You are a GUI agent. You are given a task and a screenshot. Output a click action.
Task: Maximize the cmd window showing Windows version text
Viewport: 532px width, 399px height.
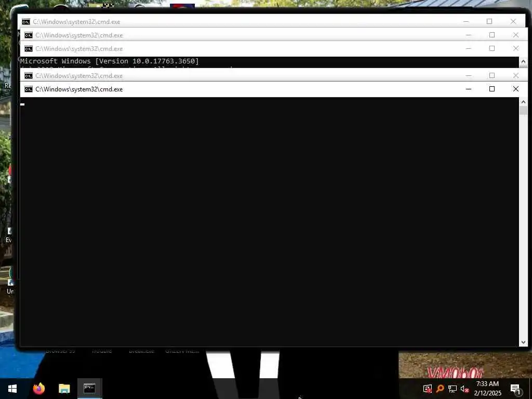click(x=492, y=48)
